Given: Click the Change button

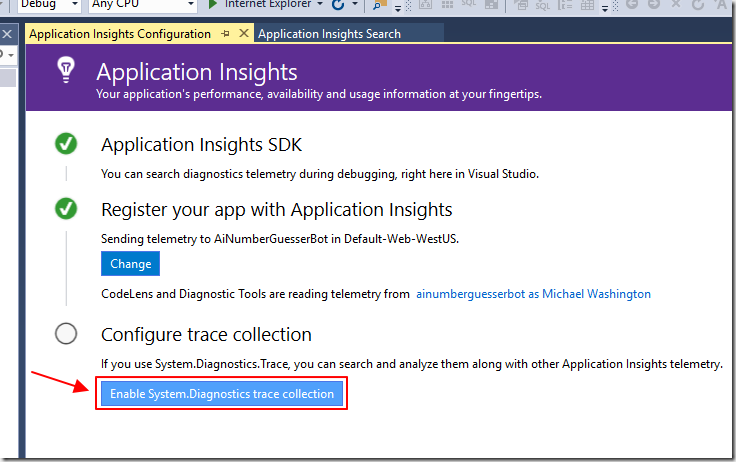Looking at the screenshot, I should [x=130, y=263].
